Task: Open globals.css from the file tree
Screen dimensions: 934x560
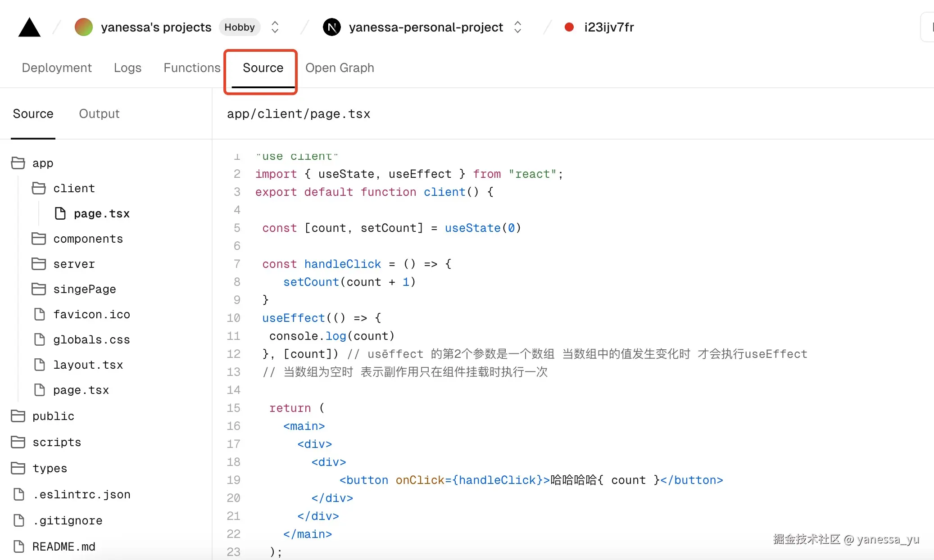Action: point(91,339)
